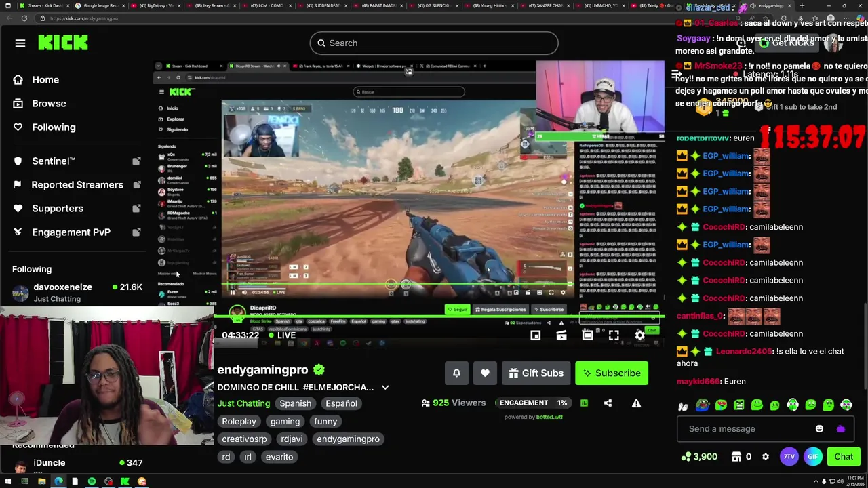This screenshot has height=488, width=868.
Task: Click the ENGAGEMENT 1% meter
Action: tap(533, 403)
